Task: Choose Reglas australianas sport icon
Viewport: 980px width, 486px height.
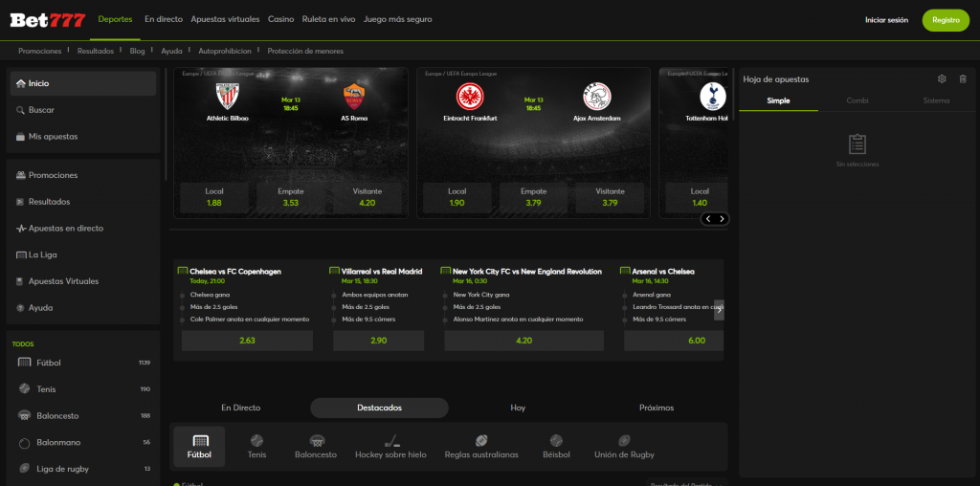Action: click(x=481, y=447)
